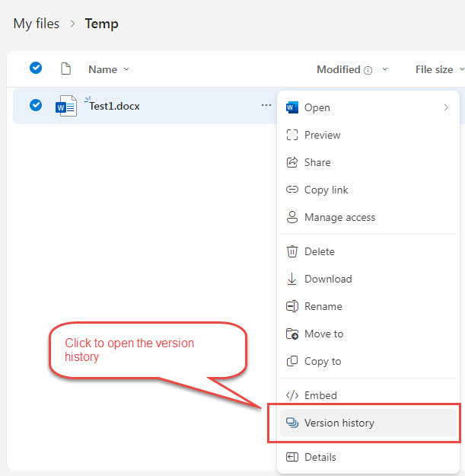Uncheck the Test1.docx row selection circle
Viewport: 465px width, 476px height.
36,105
